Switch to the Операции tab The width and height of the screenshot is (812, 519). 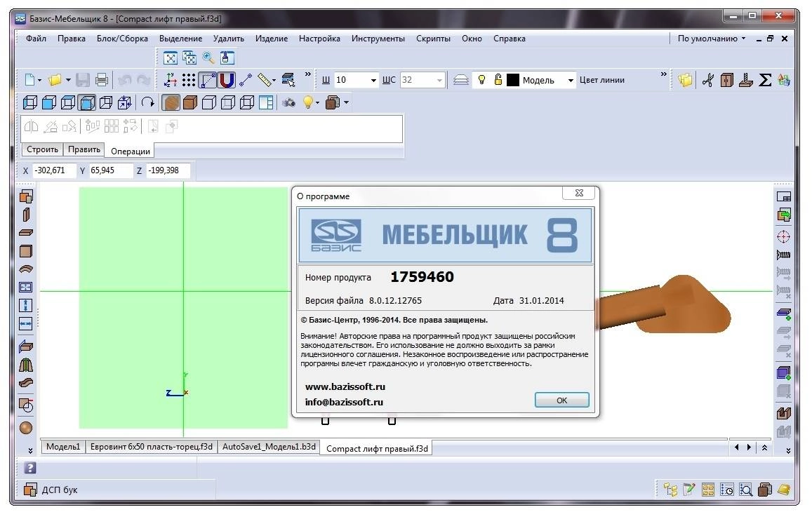click(130, 151)
